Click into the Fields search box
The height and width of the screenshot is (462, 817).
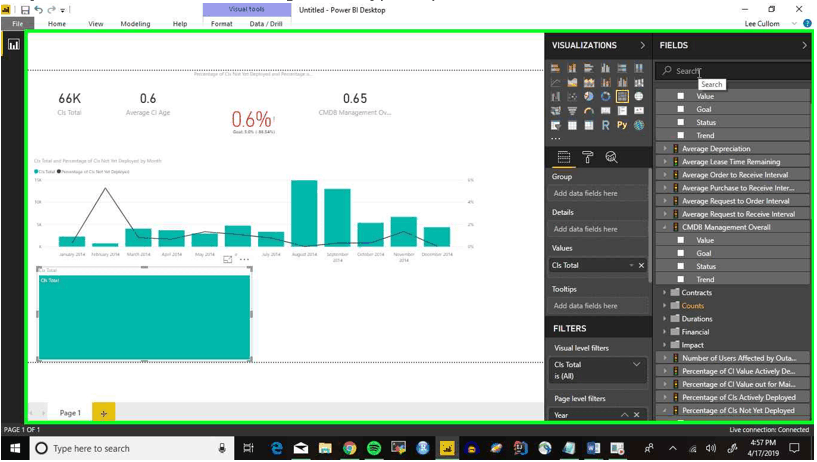[734, 71]
